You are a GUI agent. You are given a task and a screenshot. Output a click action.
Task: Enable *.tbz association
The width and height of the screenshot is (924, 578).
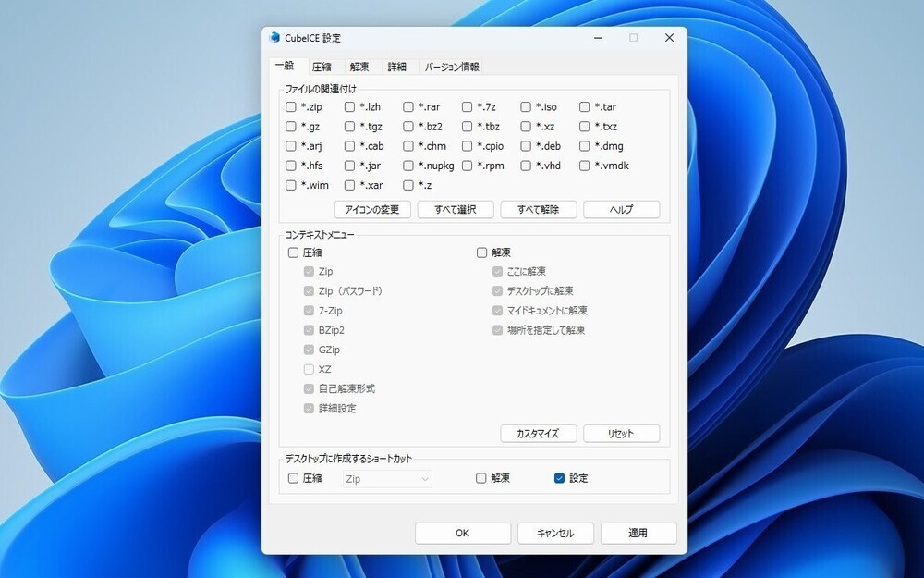[x=468, y=126]
